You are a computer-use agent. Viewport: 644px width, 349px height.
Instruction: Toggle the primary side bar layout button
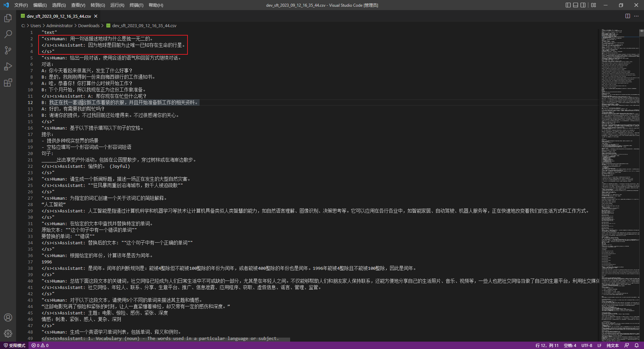pos(568,5)
